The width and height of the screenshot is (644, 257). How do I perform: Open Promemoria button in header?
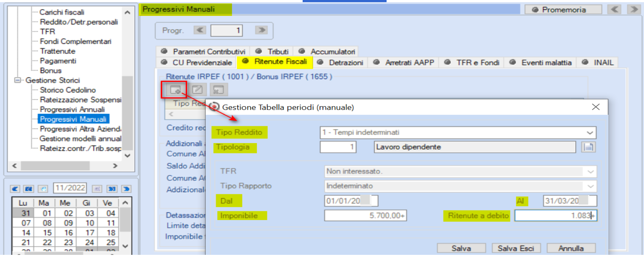pos(563,9)
